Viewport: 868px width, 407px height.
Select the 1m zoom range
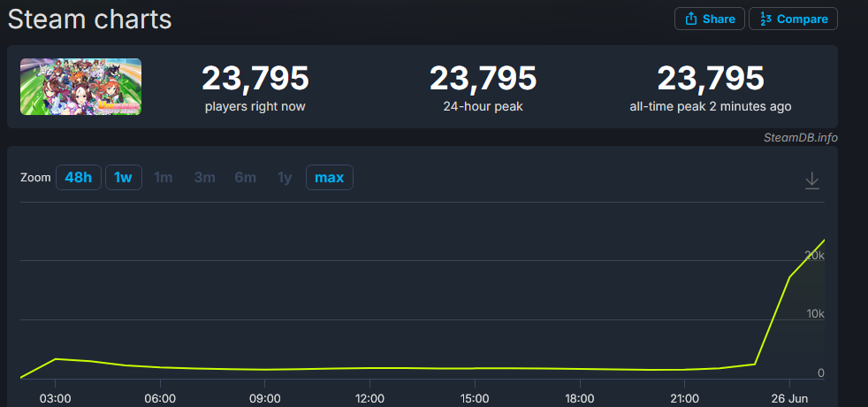(164, 178)
